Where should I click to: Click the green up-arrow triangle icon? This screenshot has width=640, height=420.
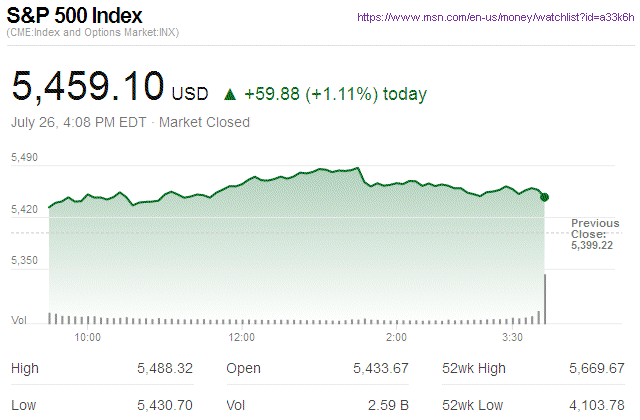click(x=230, y=94)
